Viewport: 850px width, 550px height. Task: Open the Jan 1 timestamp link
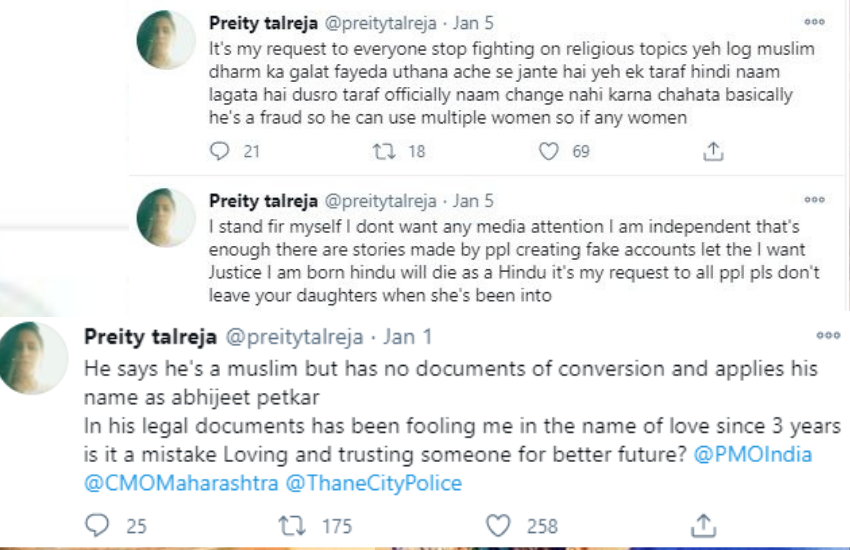point(406,336)
